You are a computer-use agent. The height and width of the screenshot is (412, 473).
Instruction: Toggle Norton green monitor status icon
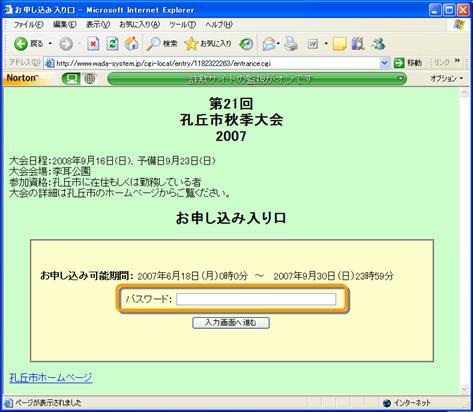pyautogui.click(x=71, y=79)
